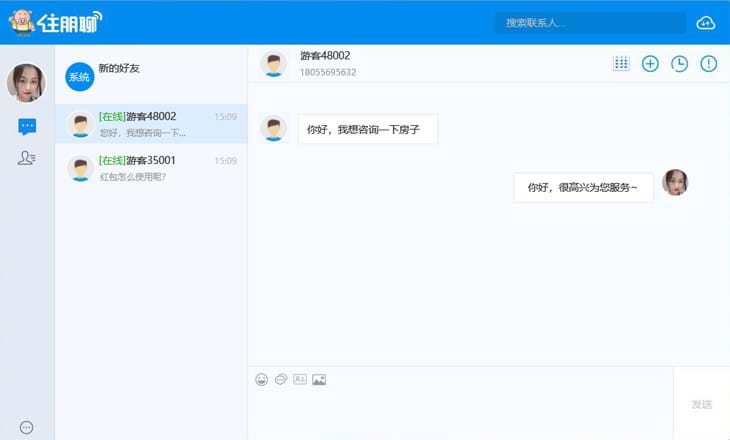The image size is (730, 440).
Task: Click the 搜索联系人 search field
Action: [590, 23]
